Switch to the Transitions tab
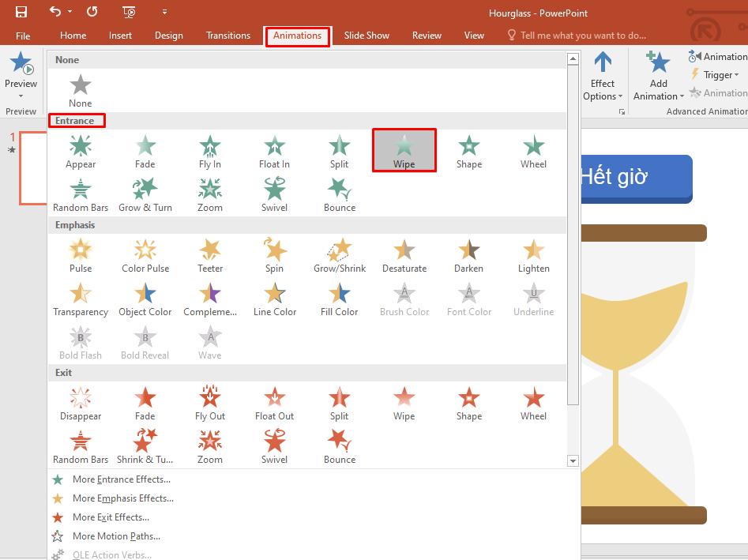748x560 pixels. pyautogui.click(x=227, y=36)
